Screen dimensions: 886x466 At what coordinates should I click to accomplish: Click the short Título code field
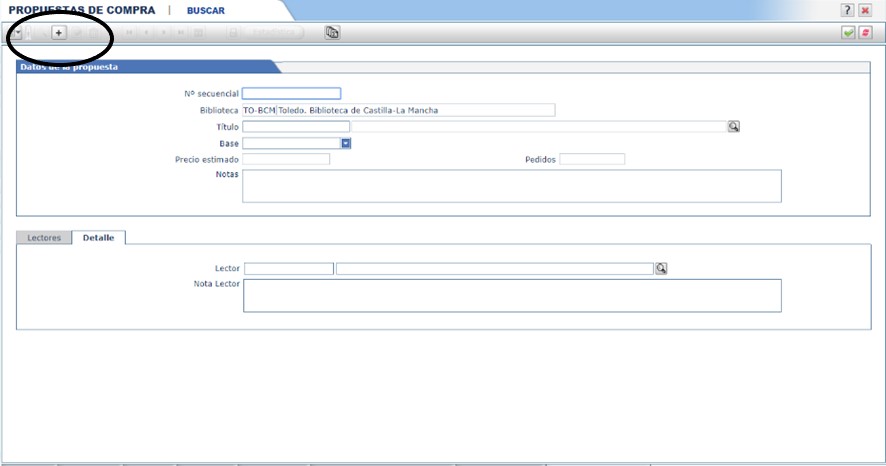296,127
